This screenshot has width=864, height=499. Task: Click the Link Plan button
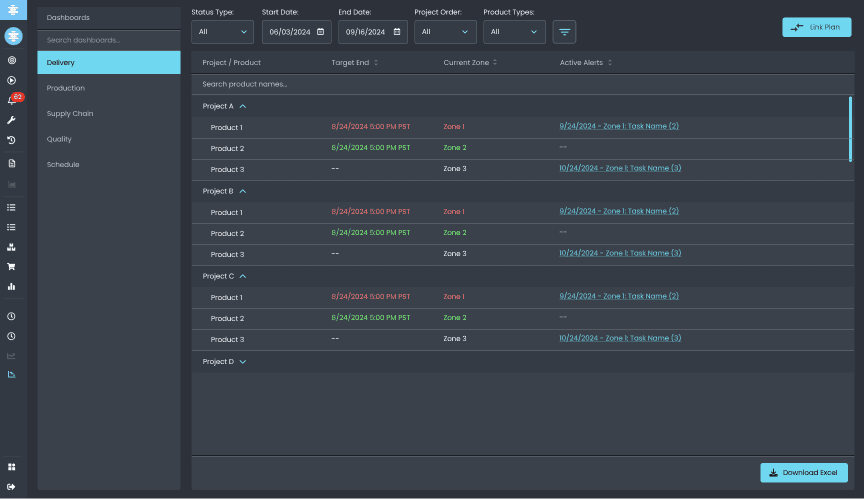click(816, 28)
